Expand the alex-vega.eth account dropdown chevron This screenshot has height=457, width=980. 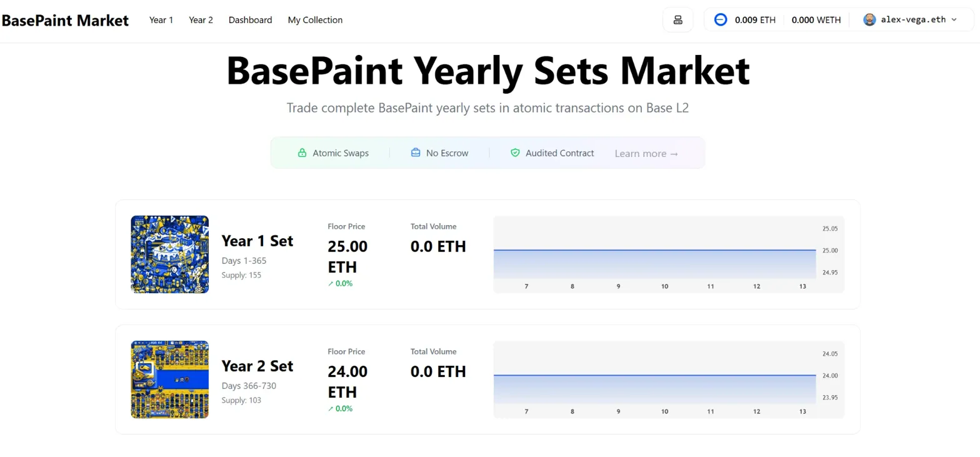954,20
